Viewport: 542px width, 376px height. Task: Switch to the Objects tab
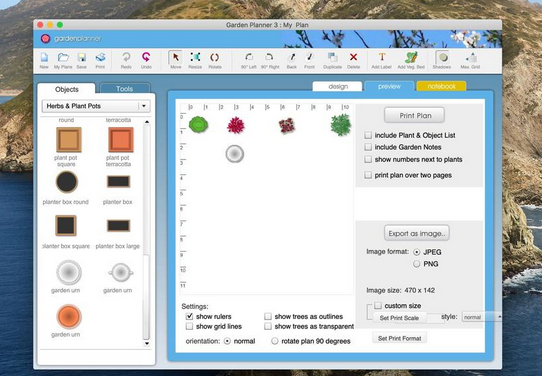click(x=66, y=89)
